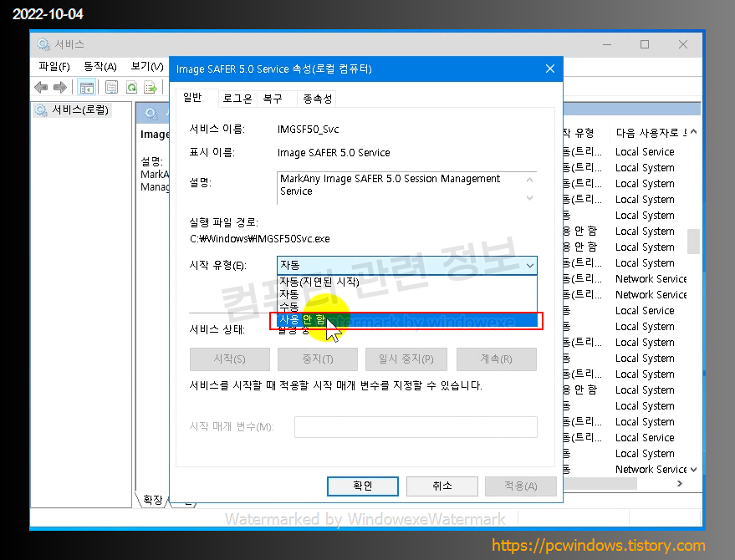
Task: Maximize the 서비스 window
Action: [645, 44]
